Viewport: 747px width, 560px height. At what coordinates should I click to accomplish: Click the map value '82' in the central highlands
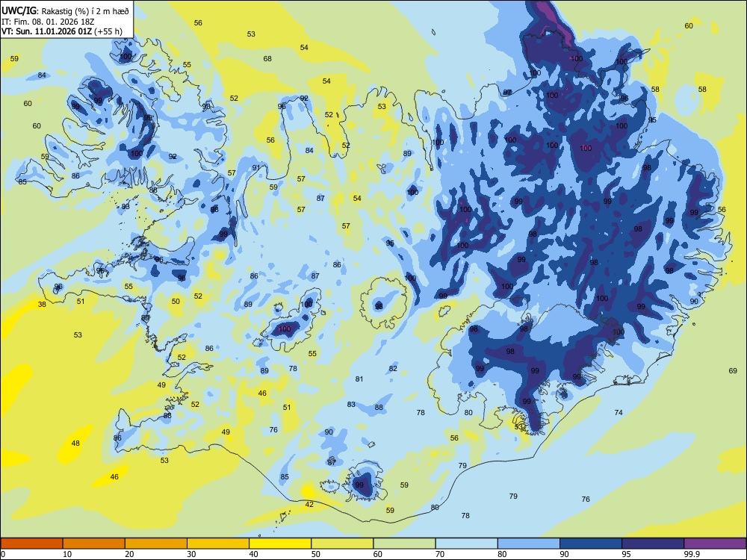[393, 369]
